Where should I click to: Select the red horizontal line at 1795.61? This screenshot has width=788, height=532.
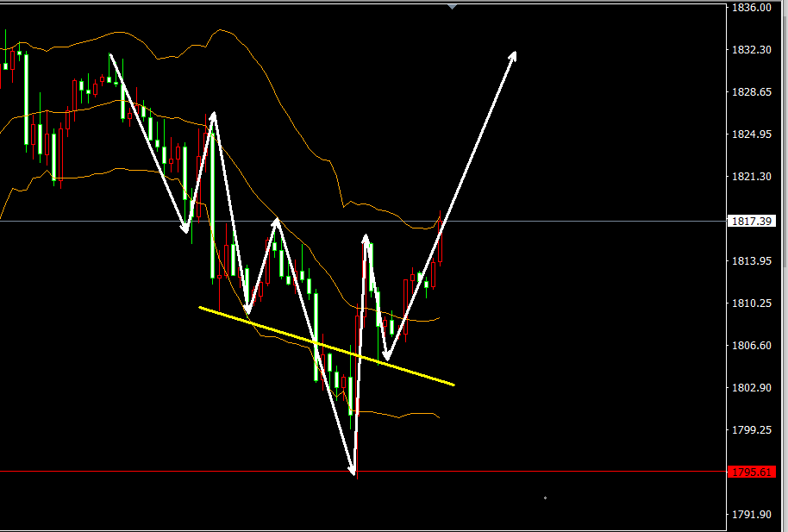point(172,472)
